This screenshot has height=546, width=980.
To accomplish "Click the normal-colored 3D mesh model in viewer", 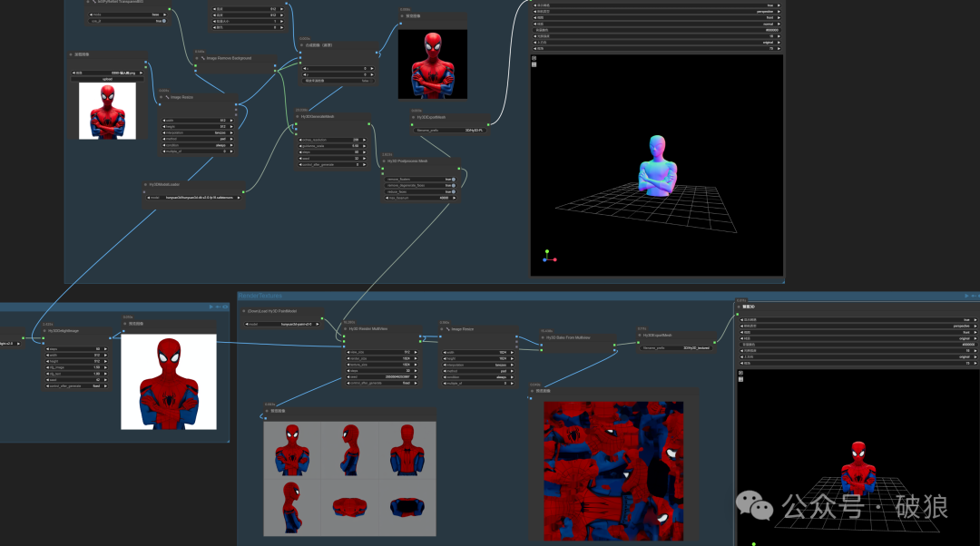I will coord(658,166).
